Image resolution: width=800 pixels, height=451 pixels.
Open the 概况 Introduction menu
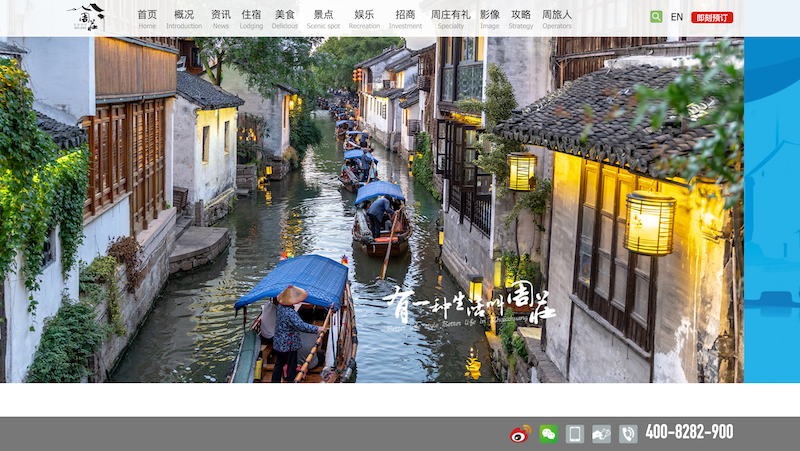point(184,19)
